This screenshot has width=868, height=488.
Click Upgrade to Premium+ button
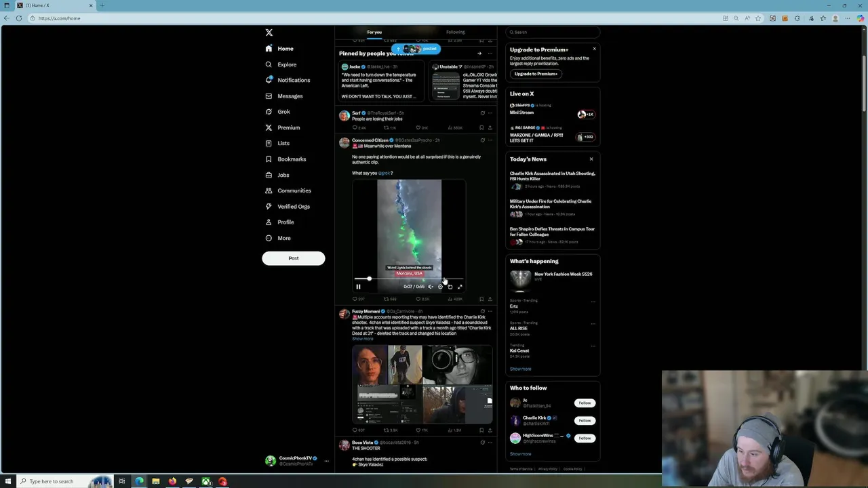click(536, 74)
